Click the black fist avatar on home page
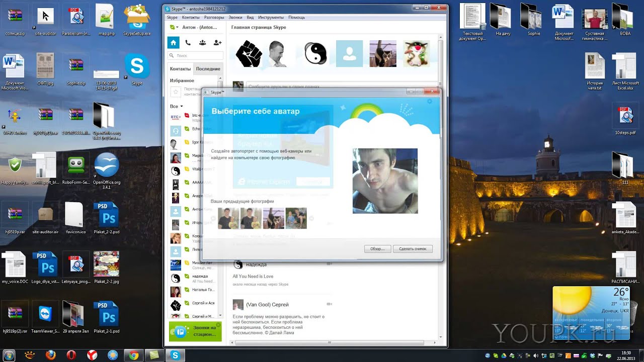This screenshot has width=644, height=362. pos(249,54)
